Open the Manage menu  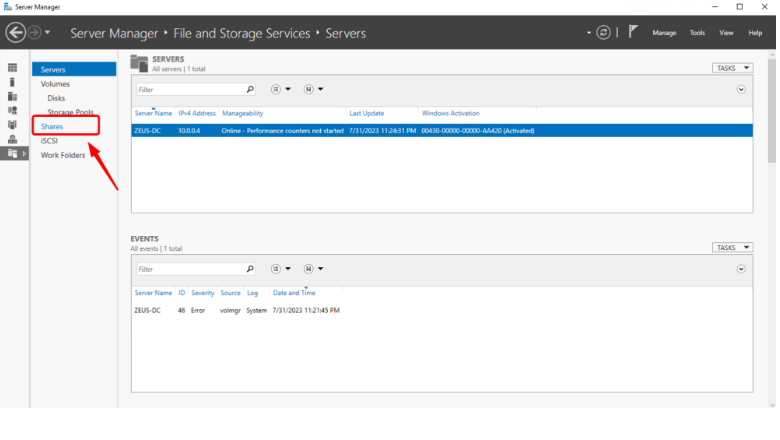point(664,33)
